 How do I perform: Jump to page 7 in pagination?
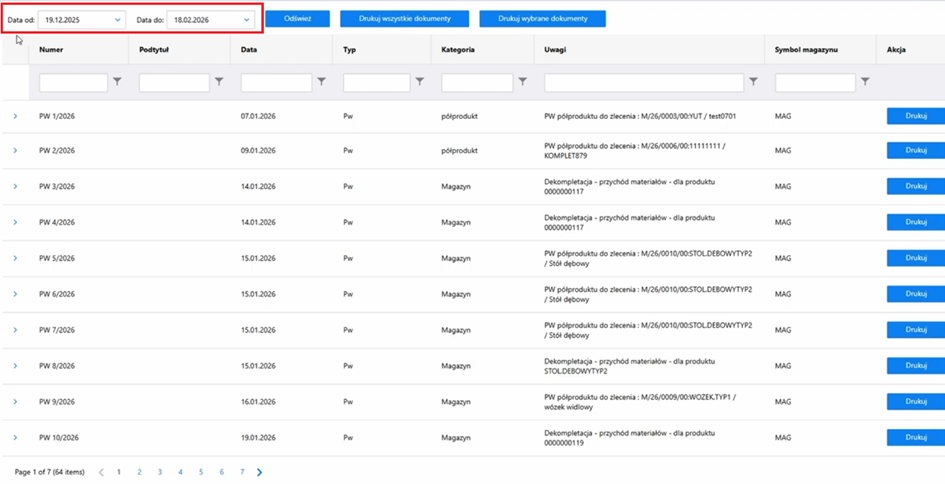[x=242, y=472]
